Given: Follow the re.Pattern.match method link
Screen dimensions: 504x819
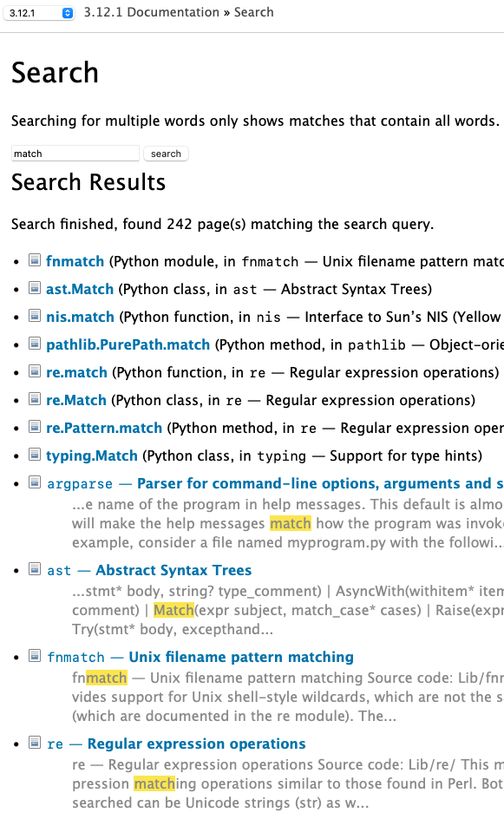Looking at the screenshot, I should (103, 427).
